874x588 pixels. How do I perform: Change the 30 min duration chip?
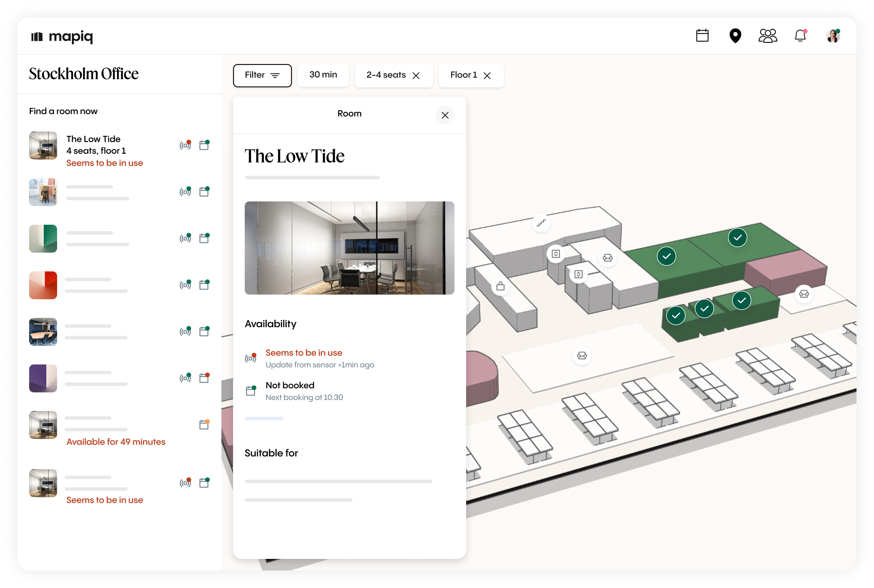point(323,75)
